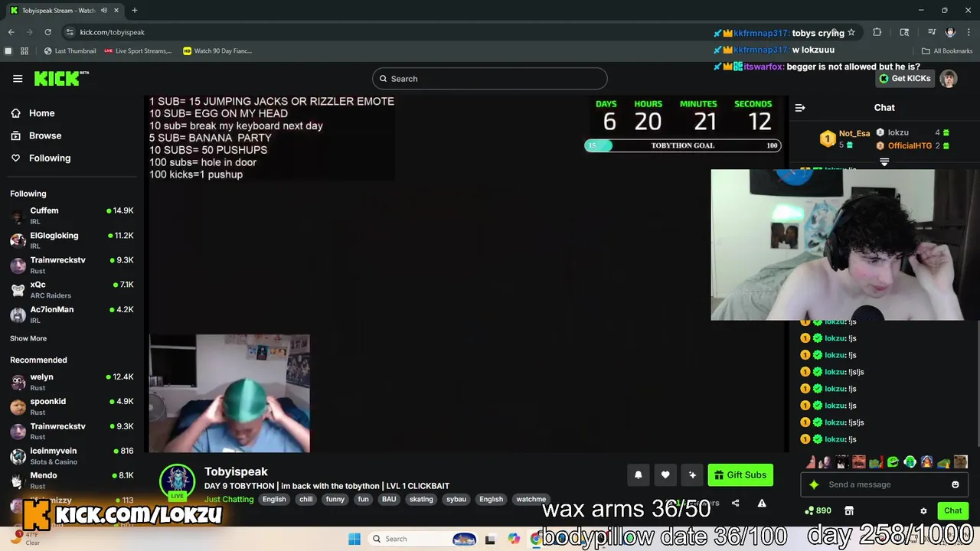
Task: Open Watch 90 Day Fianc bookmark
Action: [217, 51]
